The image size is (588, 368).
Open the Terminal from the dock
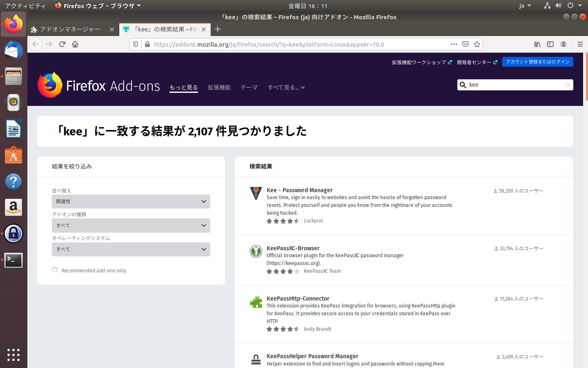pos(13,260)
